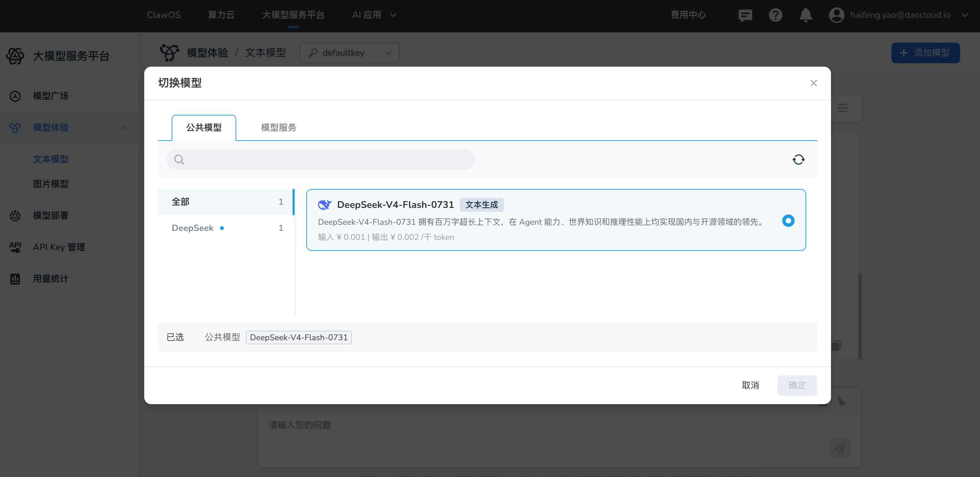Click the 模型体验 breadcrumb link
Screen dimensions: 980x477
click(x=207, y=53)
